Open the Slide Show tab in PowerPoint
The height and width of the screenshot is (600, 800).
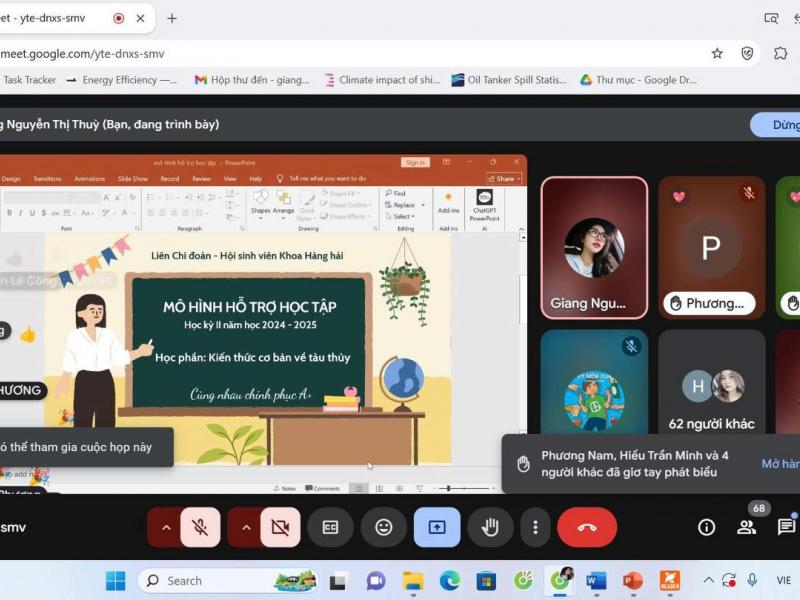click(133, 179)
